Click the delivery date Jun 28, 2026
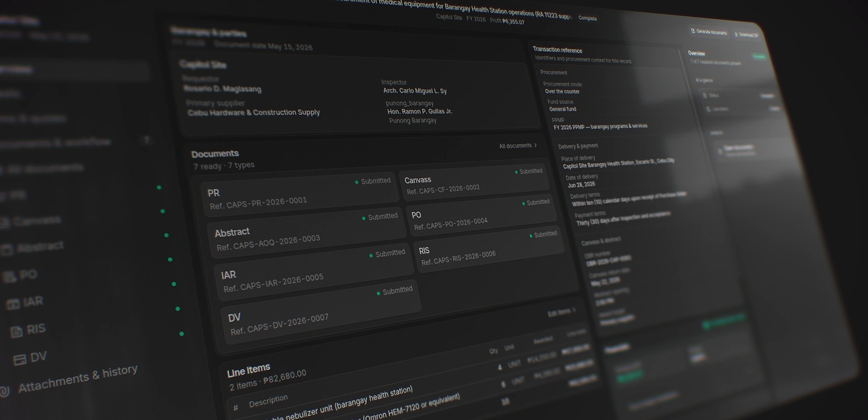Viewport: 868px width, 420px height. coord(581,184)
